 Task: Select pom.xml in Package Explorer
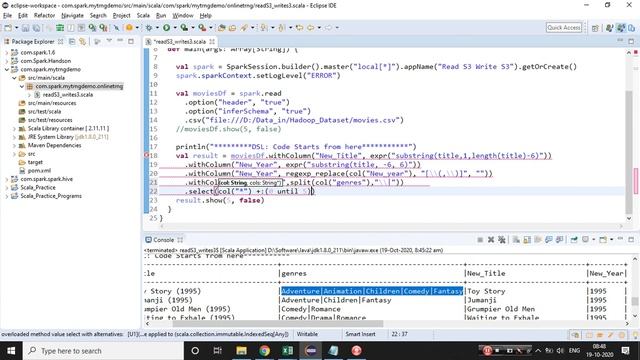[39, 171]
